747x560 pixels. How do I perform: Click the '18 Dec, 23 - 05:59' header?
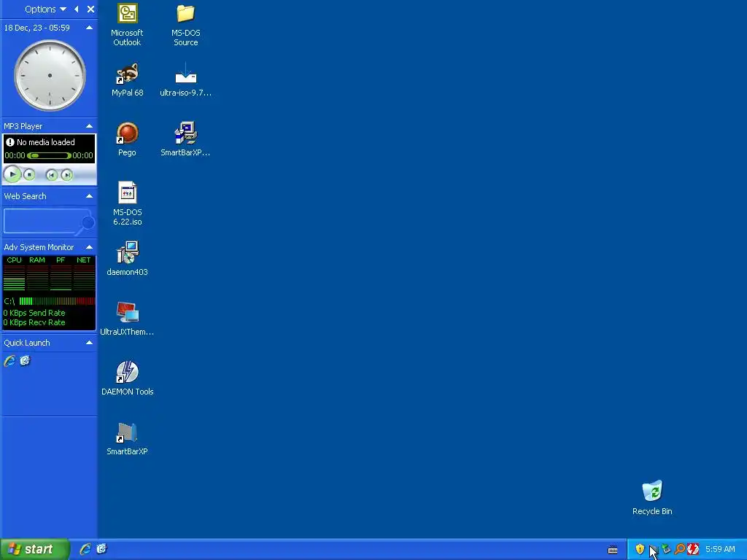(36, 28)
